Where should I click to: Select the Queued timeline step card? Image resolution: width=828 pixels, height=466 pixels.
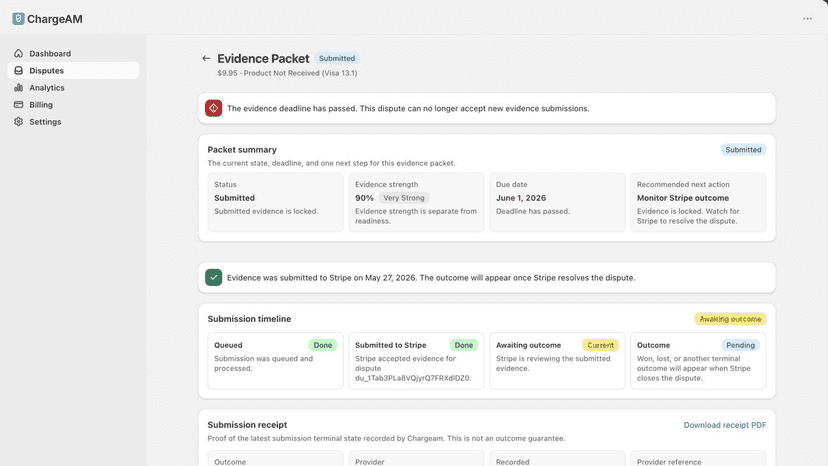coord(275,360)
